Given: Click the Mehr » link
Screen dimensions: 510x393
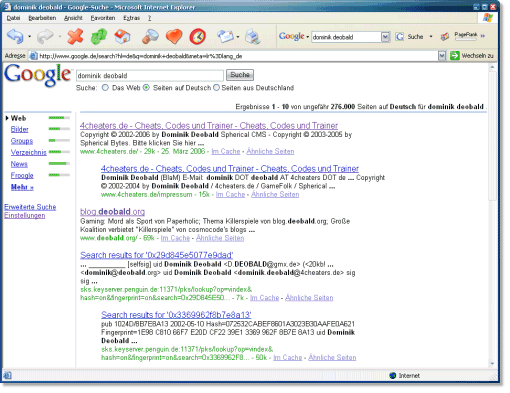Looking at the screenshot, I should [x=22, y=187].
